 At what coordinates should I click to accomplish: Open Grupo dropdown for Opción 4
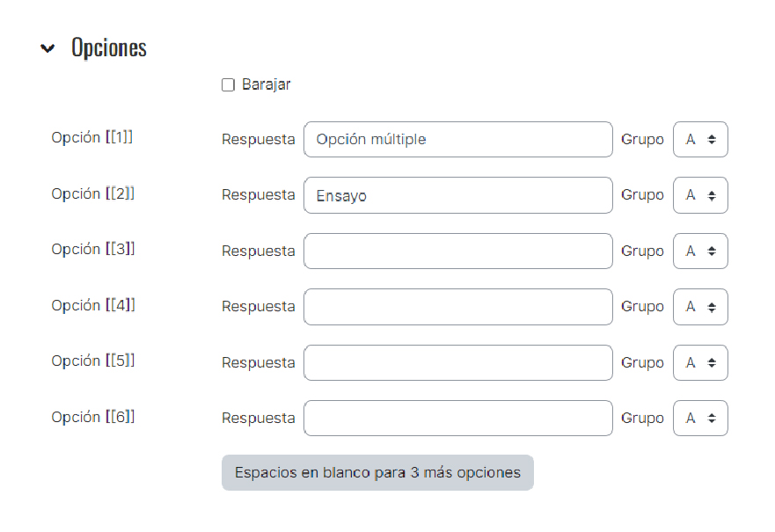pos(700,307)
